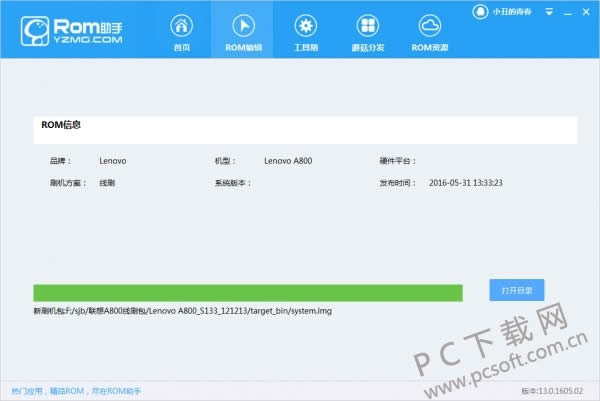Click the 线刷 flashing method value
The height and width of the screenshot is (401, 600).
click(x=107, y=183)
